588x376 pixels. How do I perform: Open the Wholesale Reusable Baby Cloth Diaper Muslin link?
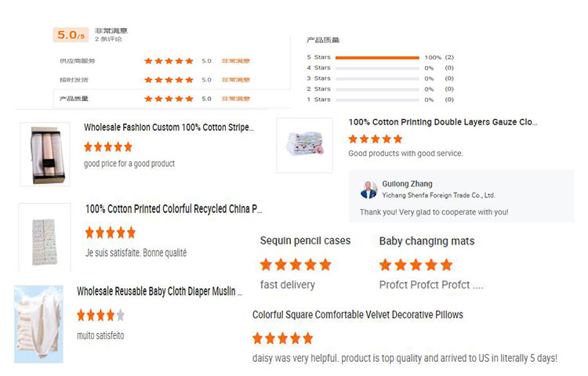click(x=159, y=291)
